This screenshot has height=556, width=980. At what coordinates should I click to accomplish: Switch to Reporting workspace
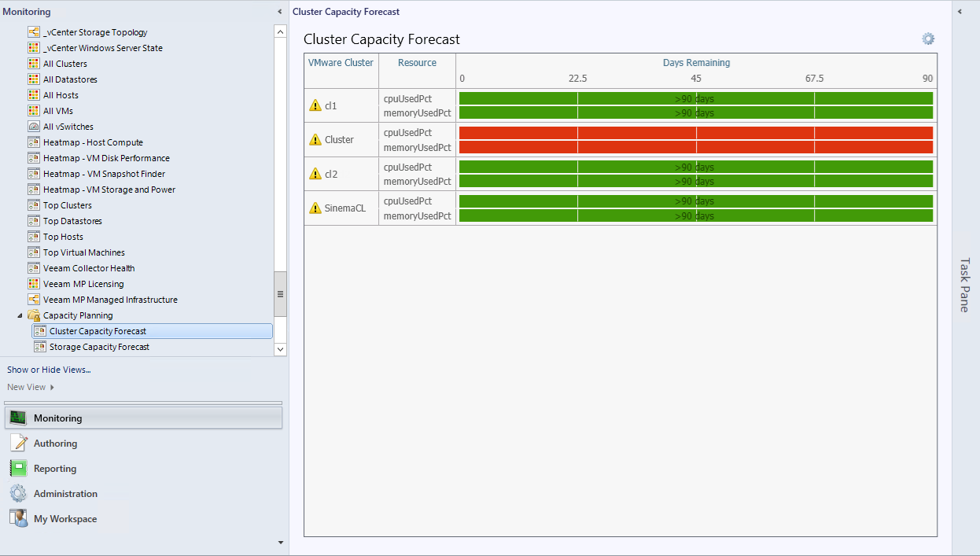pos(143,468)
